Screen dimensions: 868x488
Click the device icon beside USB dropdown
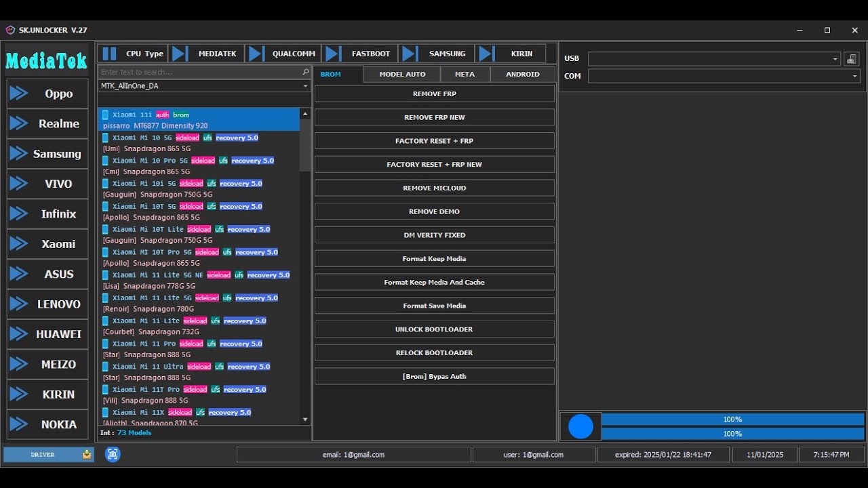point(852,59)
